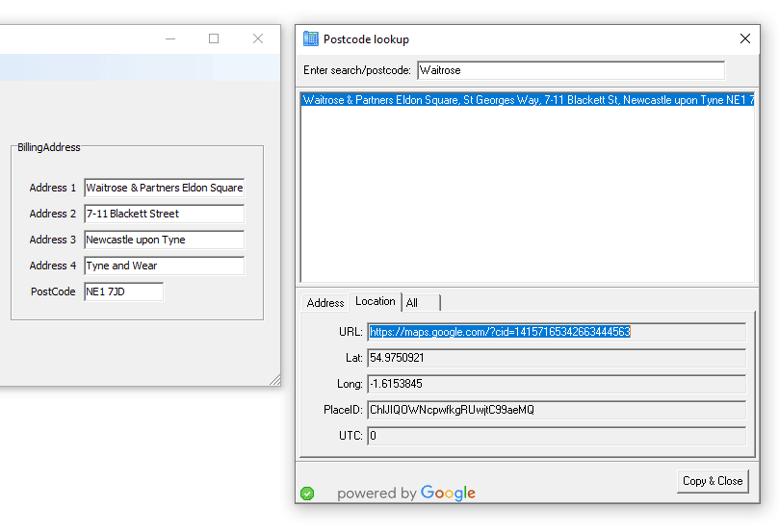This screenshot has height=532, width=779.
Task: Open the All tab
Action: pos(421,303)
